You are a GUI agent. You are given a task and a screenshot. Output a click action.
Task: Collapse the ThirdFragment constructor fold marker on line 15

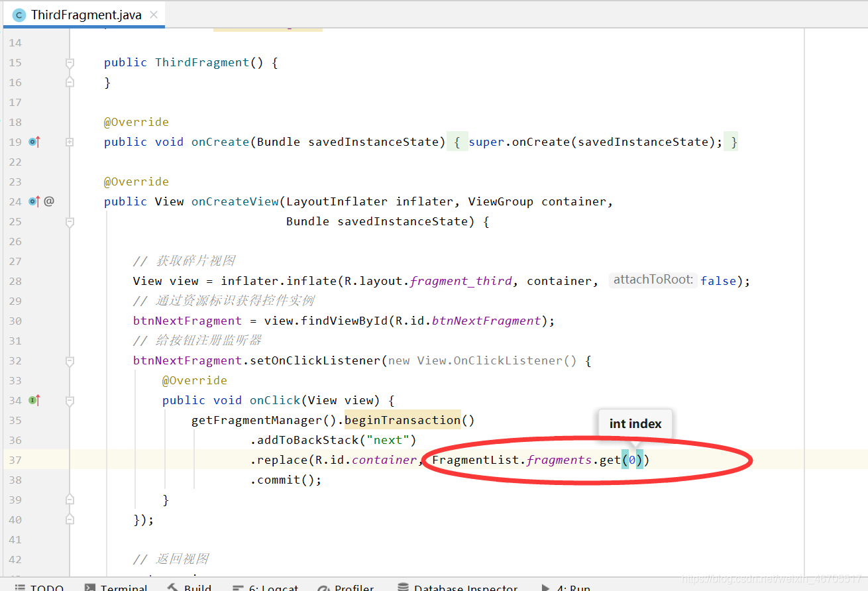coord(70,63)
